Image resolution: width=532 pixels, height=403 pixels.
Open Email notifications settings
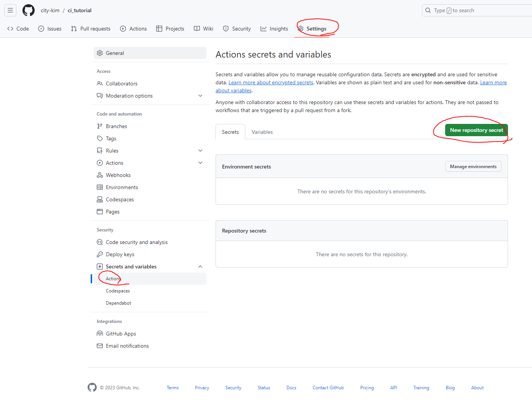150,346
